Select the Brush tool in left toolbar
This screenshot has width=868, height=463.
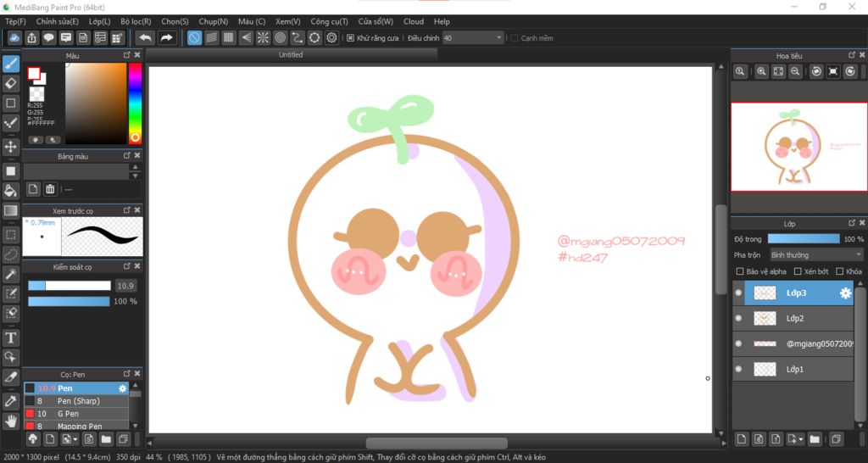point(10,64)
